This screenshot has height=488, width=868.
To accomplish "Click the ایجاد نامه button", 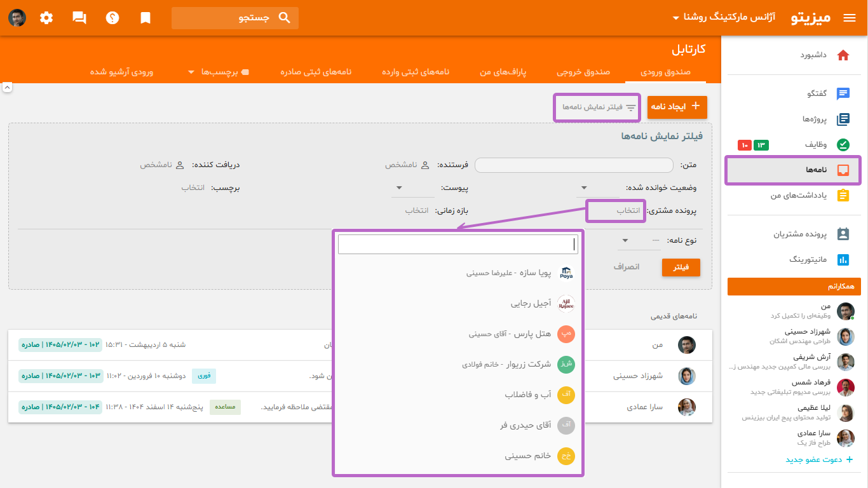I will [x=677, y=107].
